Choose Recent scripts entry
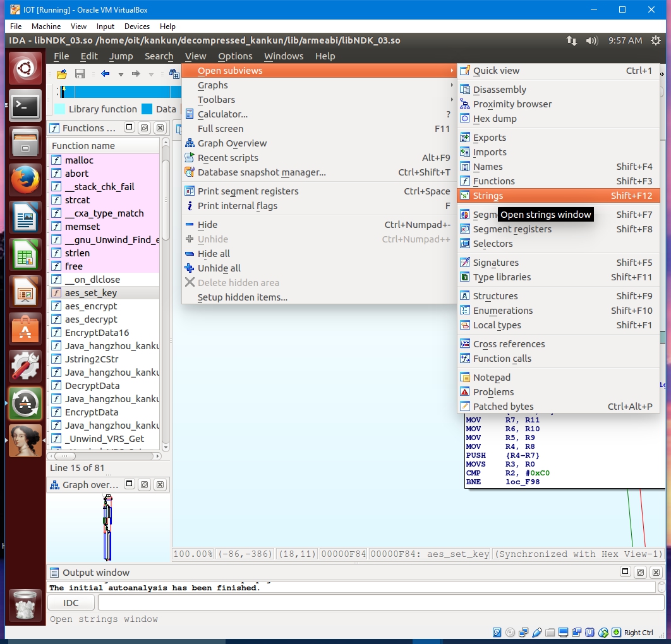671x644 pixels. coord(319,158)
